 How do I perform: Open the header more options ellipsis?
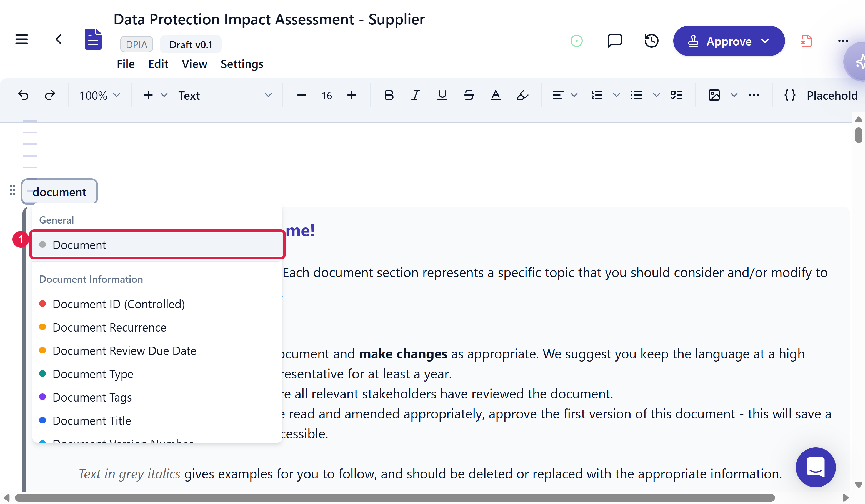pos(843,41)
